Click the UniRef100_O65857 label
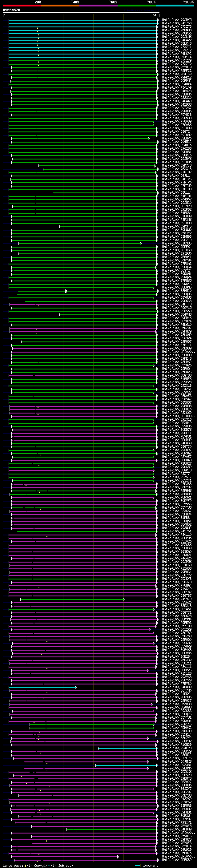This screenshot has width=197, height=868. (x=177, y=403)
